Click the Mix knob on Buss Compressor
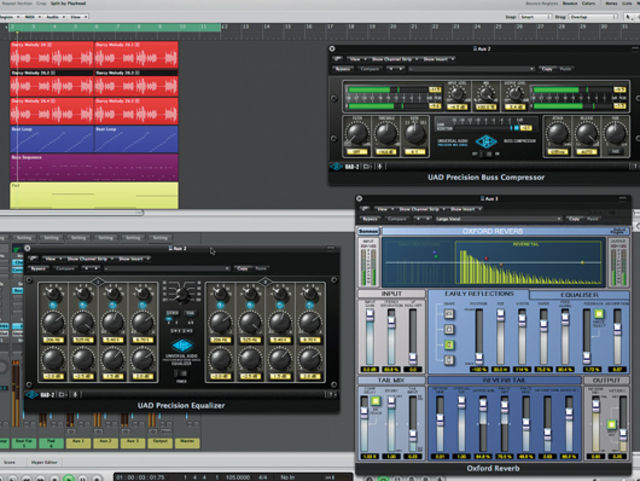 (486, 94)
